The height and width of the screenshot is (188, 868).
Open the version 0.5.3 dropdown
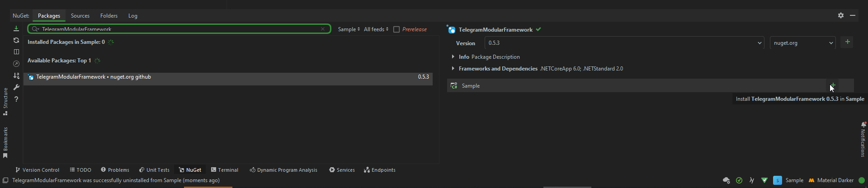[x=624, y=43]
